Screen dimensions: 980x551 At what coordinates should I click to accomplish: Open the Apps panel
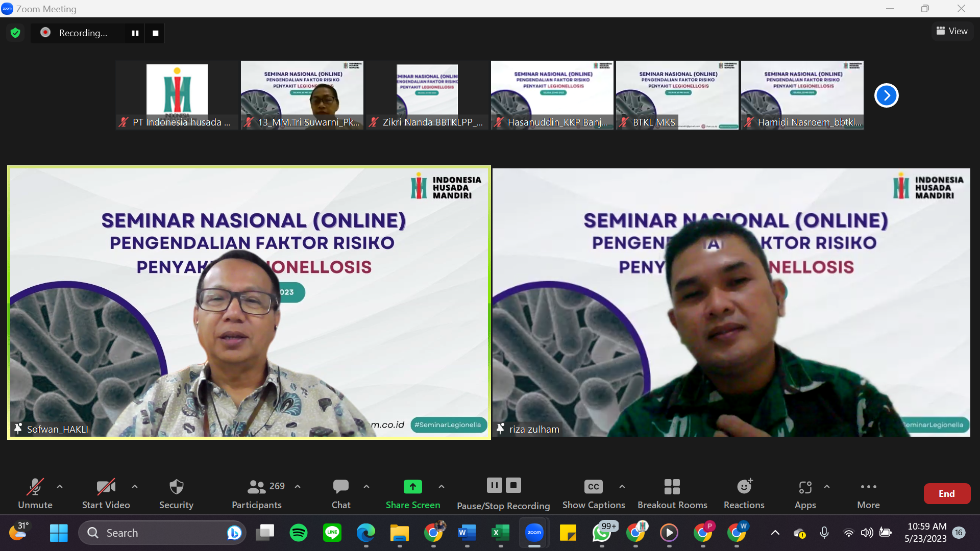[805, 493]
